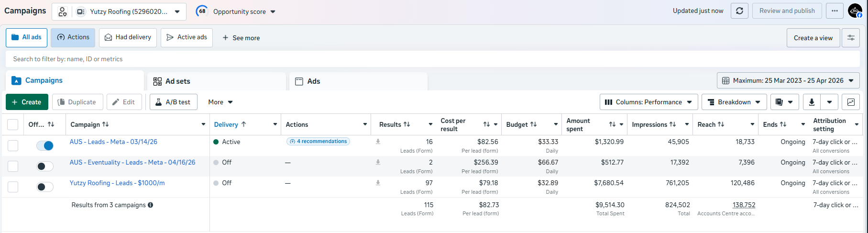868x233 pixels.
Task: Open the Yutzy Roofing account dropdown
Action: coord(129,11)
